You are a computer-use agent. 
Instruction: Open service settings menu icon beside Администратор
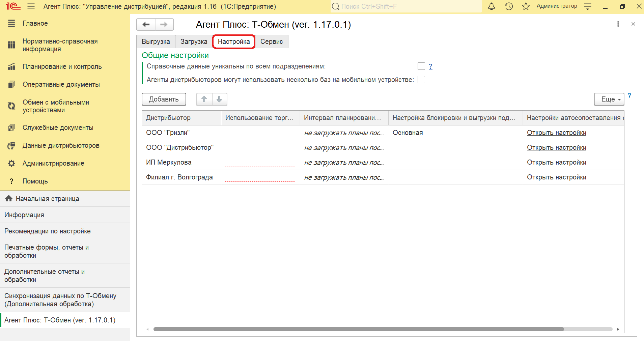pyautogui.click(x=588, y=6)
